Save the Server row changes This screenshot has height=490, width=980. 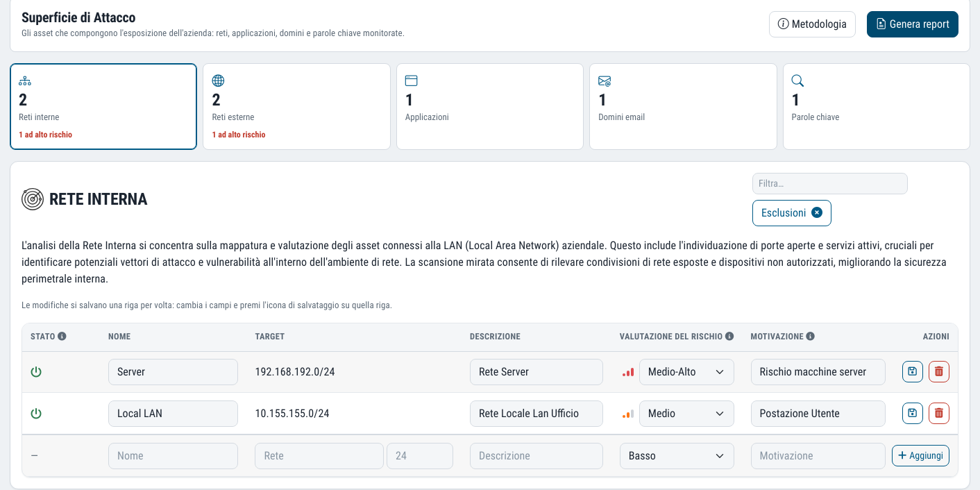tap(912, 372)
